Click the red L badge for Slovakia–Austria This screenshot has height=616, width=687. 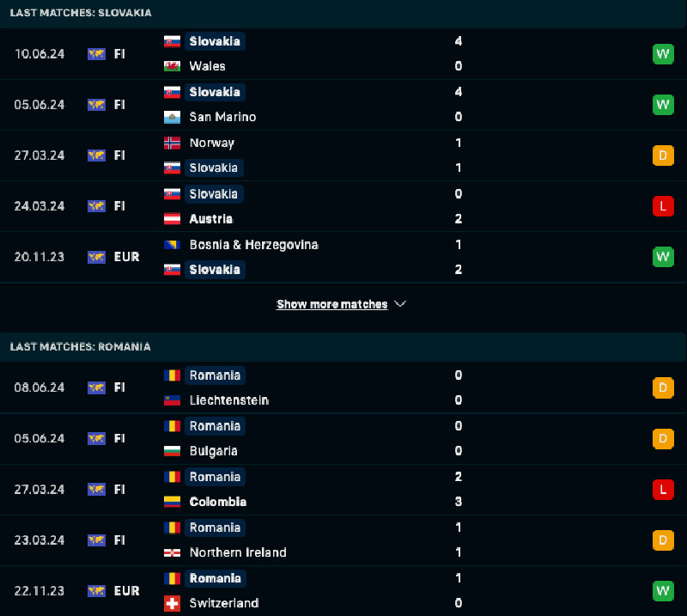tap(663, 206)
